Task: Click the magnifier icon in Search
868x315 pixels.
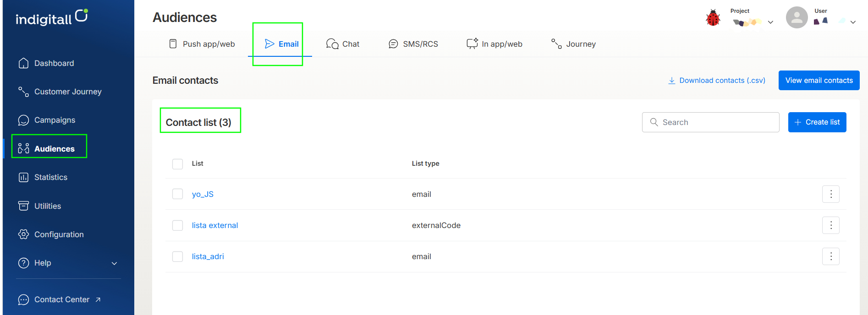Action: pos(654,122)
